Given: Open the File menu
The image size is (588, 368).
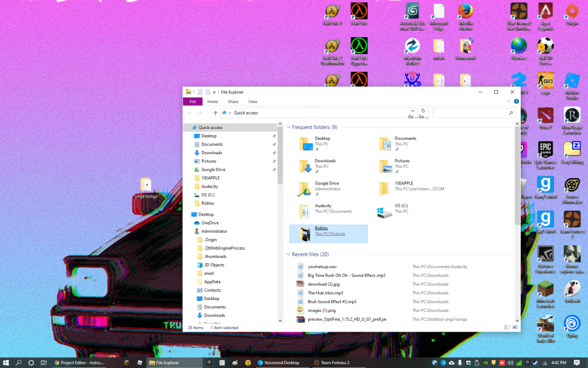Looking at the screenshot, I should click(x=192, y=101).
